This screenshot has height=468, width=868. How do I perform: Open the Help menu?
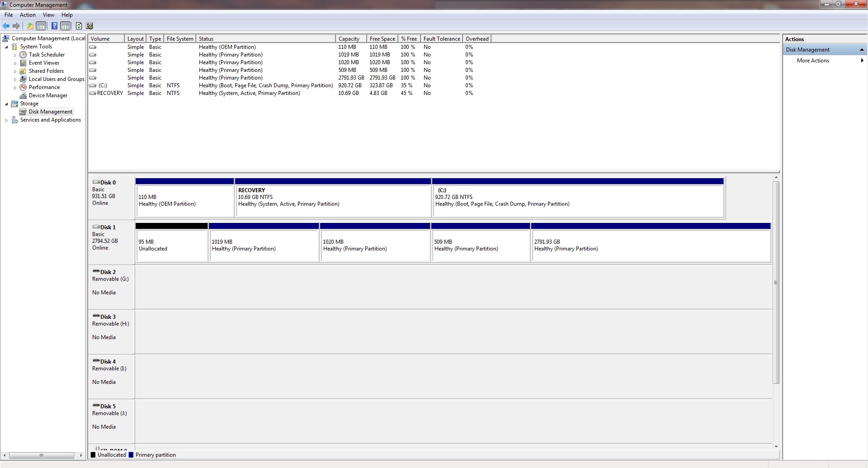click(67, 15)
